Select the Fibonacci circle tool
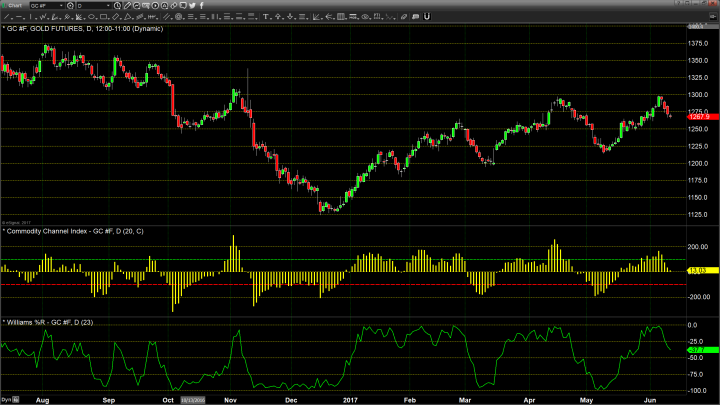Image resolution: width=720 pixels, height=405 pixels. coord(179,17)
